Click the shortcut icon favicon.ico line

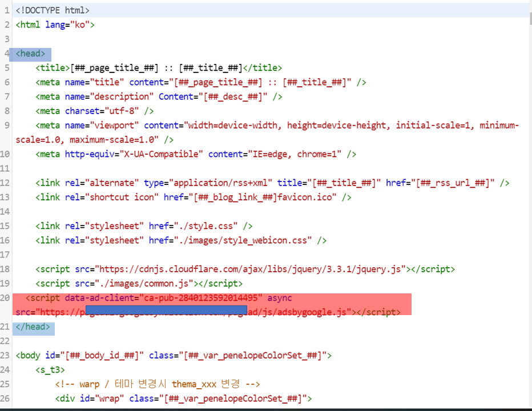[194, 197]
